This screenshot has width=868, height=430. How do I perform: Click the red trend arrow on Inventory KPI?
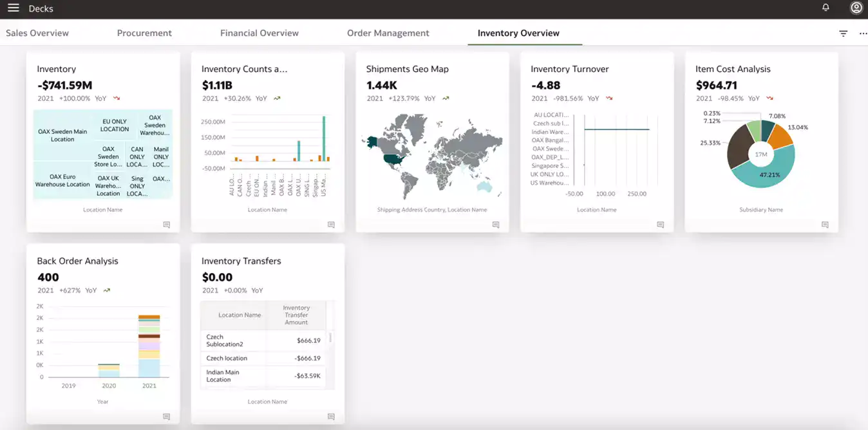click(116, 98)
